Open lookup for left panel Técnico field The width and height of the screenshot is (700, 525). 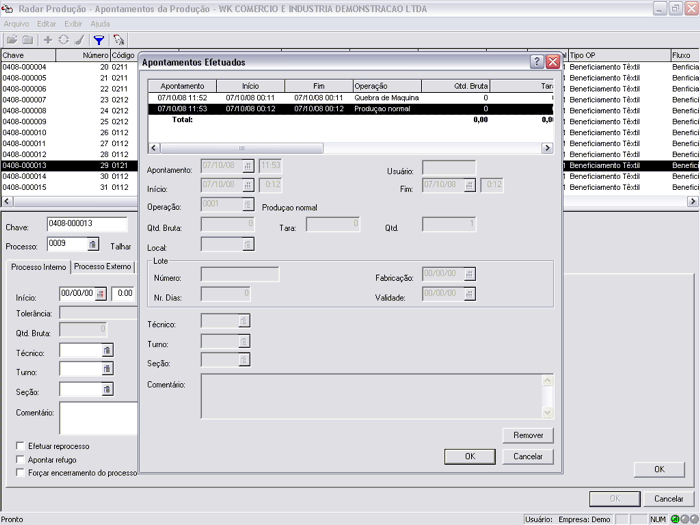click(108, 350)
